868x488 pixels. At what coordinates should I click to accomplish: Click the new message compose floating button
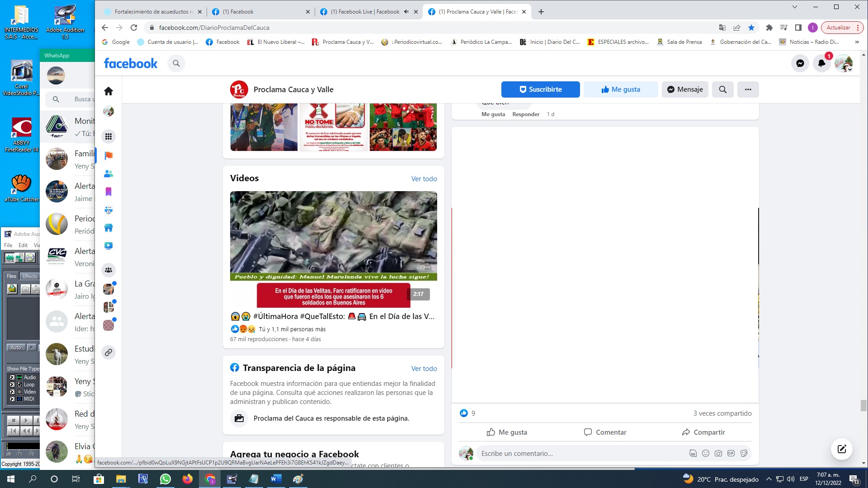(x=842, y=449)
